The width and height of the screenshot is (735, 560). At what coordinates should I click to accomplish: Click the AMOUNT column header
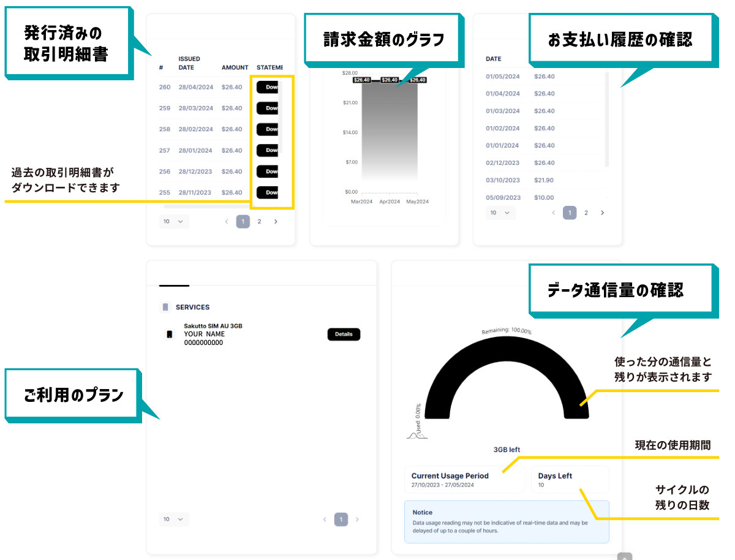[235, 67]
